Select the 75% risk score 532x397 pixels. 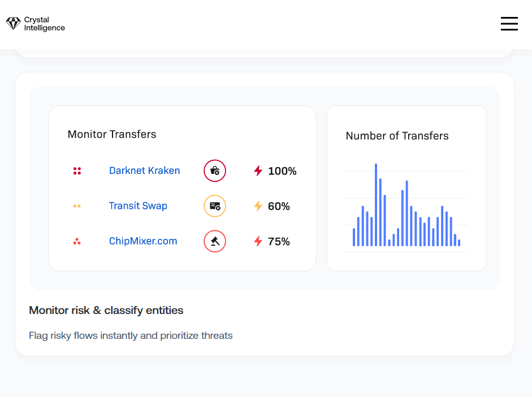(x=279, y=241)
